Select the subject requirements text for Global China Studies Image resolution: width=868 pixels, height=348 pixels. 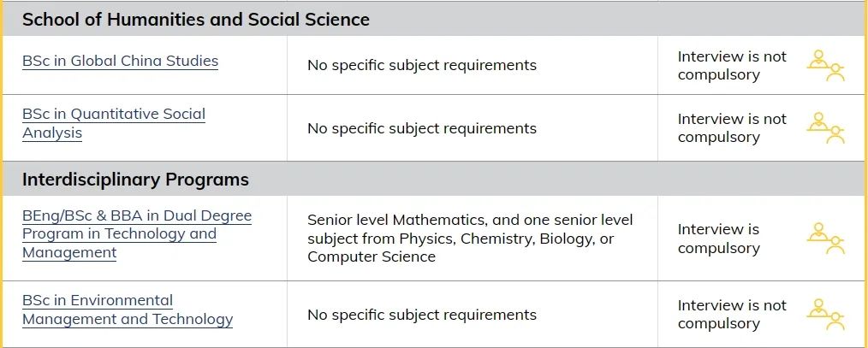422,65
